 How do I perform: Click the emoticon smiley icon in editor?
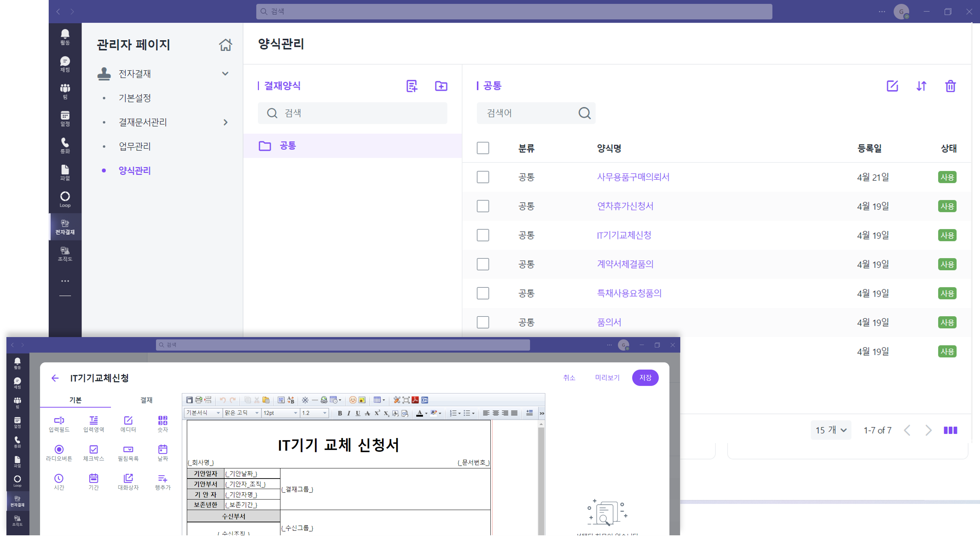click(353, 400)
